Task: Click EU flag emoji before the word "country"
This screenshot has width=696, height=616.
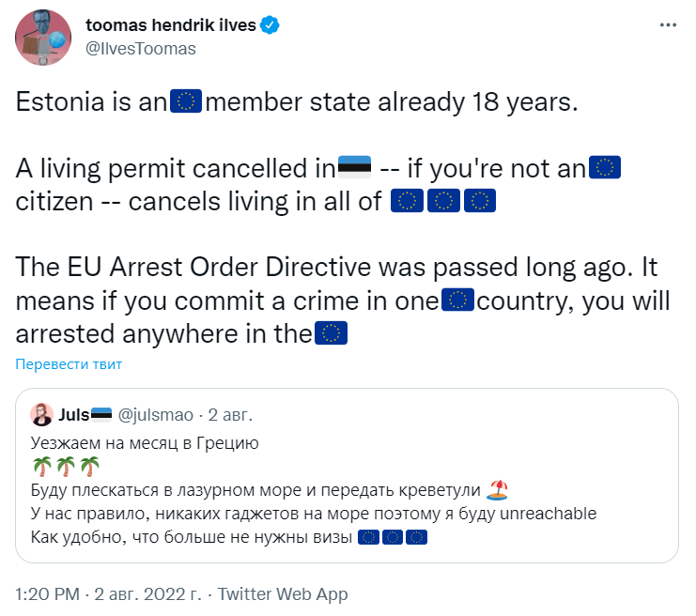Action: coord(457,300)
